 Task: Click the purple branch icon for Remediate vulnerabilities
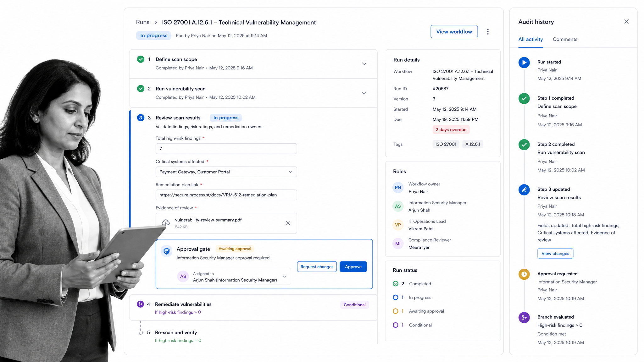pos(140,304)
